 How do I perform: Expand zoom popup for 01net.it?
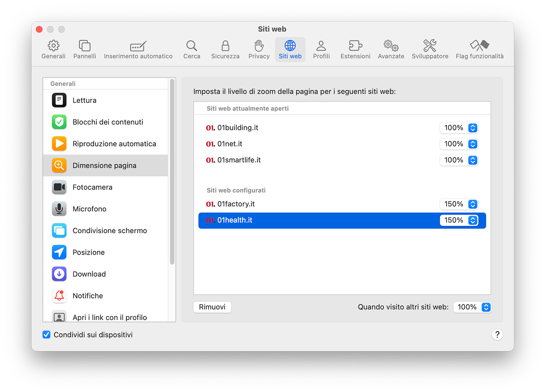pyautogui.click(x=459, y=144)
